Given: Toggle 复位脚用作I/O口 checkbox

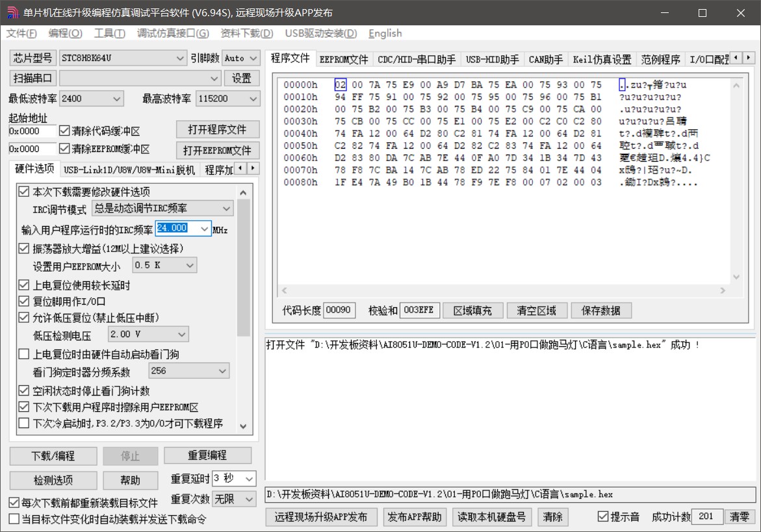Looking at the screenshot, I should point(24,301).
